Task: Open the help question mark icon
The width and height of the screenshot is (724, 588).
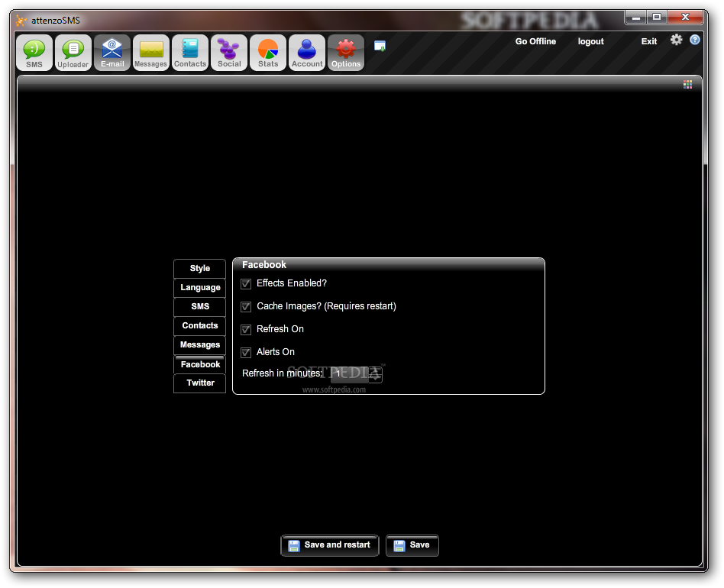Action: pyautogui.click(x=695, y=40)
